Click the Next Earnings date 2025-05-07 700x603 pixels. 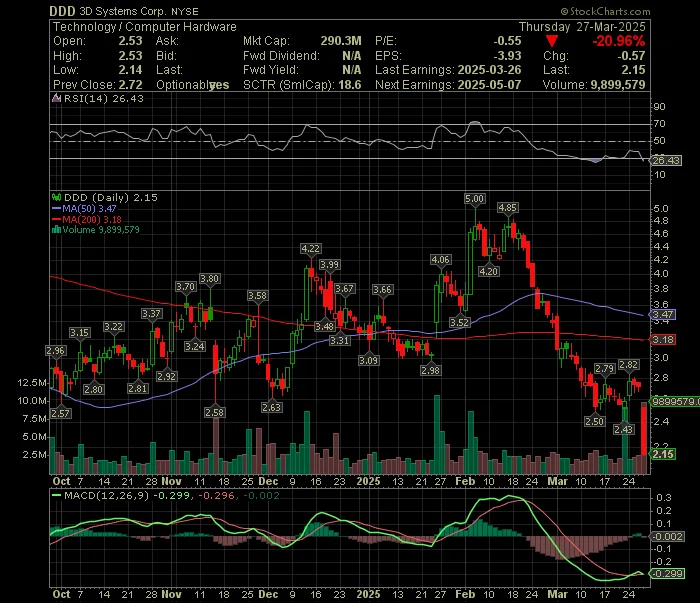489,85
